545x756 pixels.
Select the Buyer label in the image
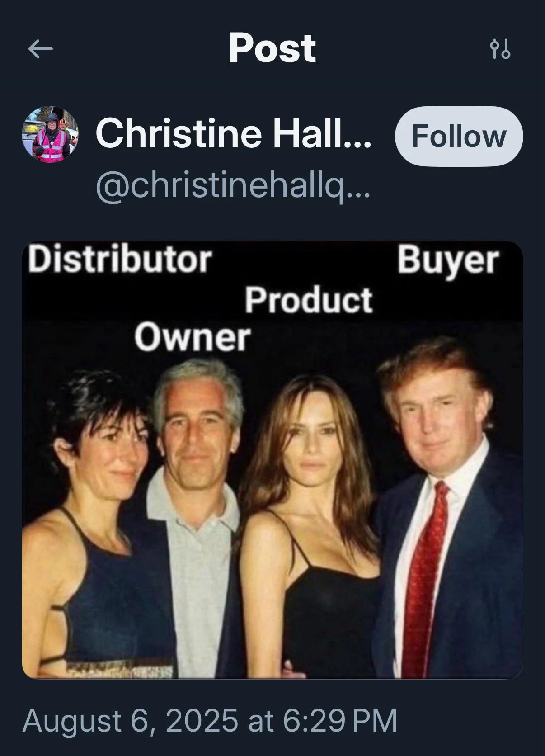click(448, 260)
